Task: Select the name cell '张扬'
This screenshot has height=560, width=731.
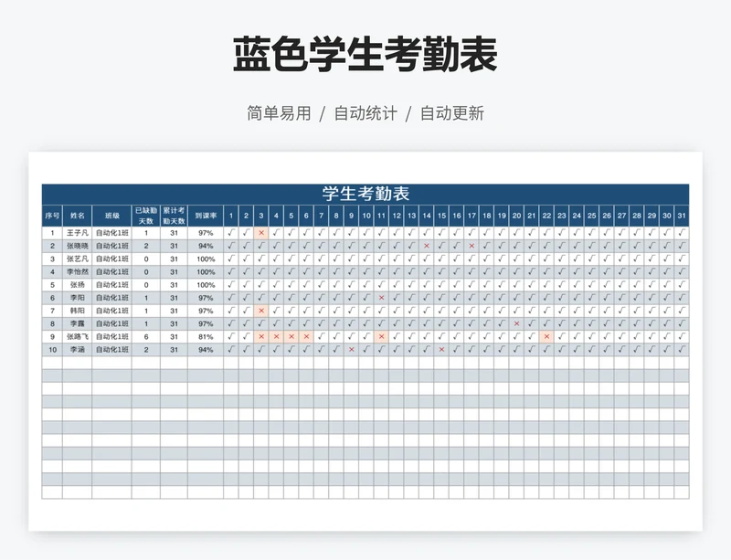Action: coord(78,285)
